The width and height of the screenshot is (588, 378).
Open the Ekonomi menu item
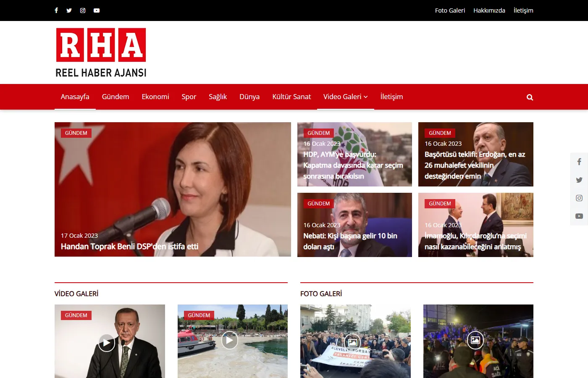click(155, 97)
